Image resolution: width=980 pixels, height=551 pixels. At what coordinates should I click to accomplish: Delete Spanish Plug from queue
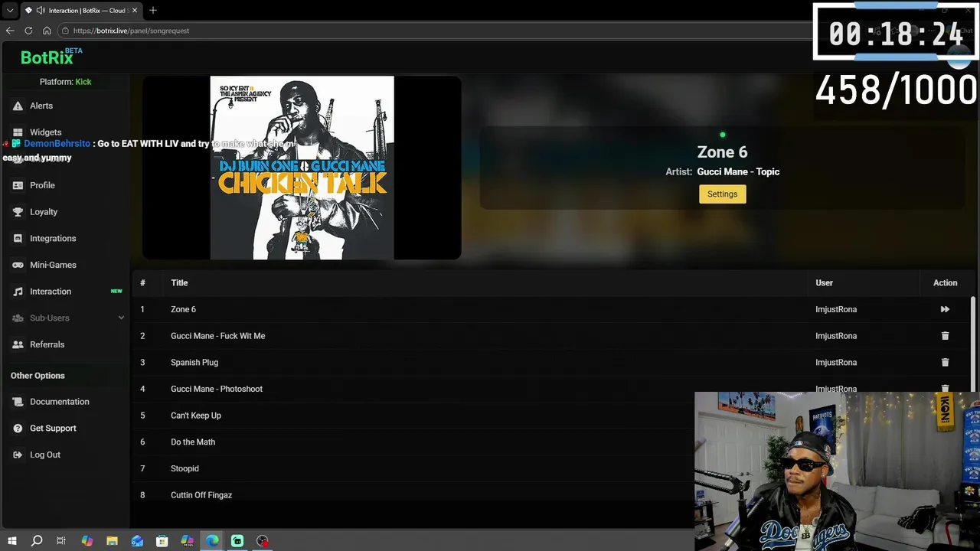(945, 362)
